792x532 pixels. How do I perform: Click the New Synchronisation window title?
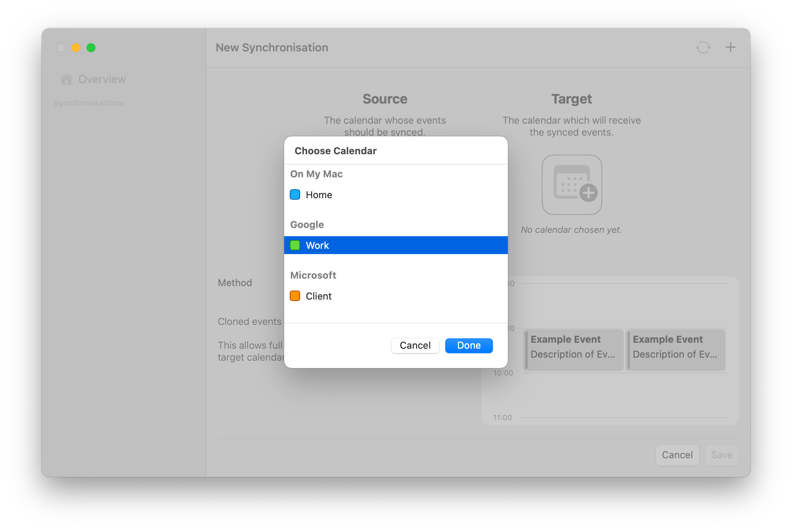tap(272, 48)
